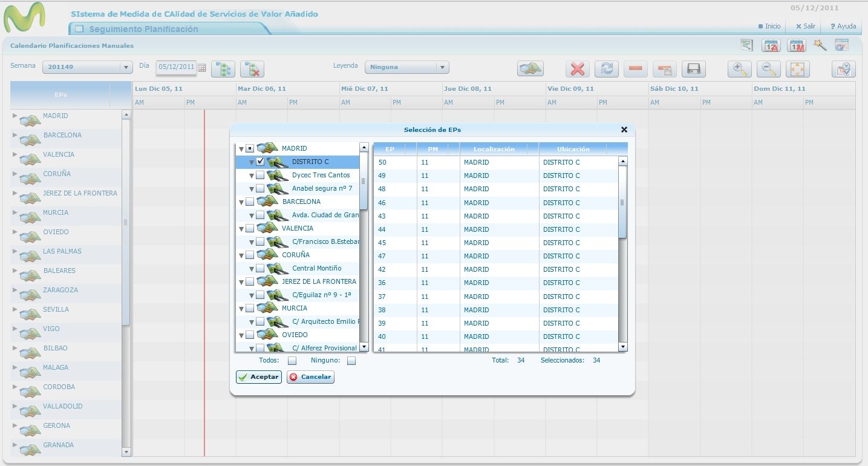Click Ayuda in the top menu
The height and width of the screenshot is (466, 868).
click(x=843, y=26)
